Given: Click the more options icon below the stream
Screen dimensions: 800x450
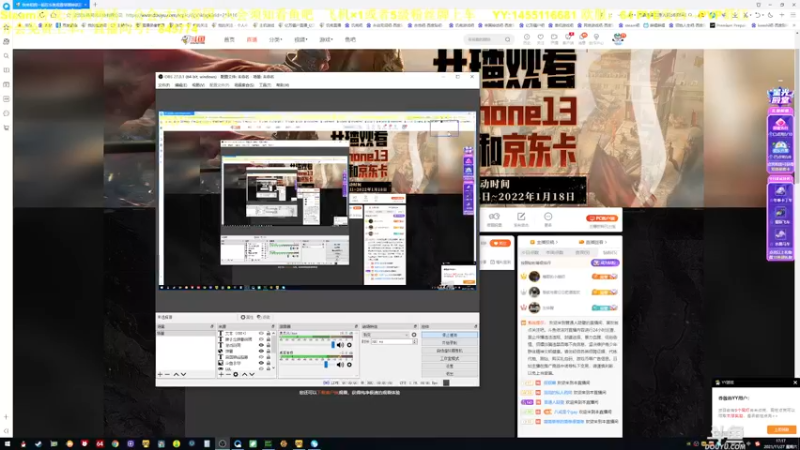Looking at the screenshot, I should tap(548, 217).
